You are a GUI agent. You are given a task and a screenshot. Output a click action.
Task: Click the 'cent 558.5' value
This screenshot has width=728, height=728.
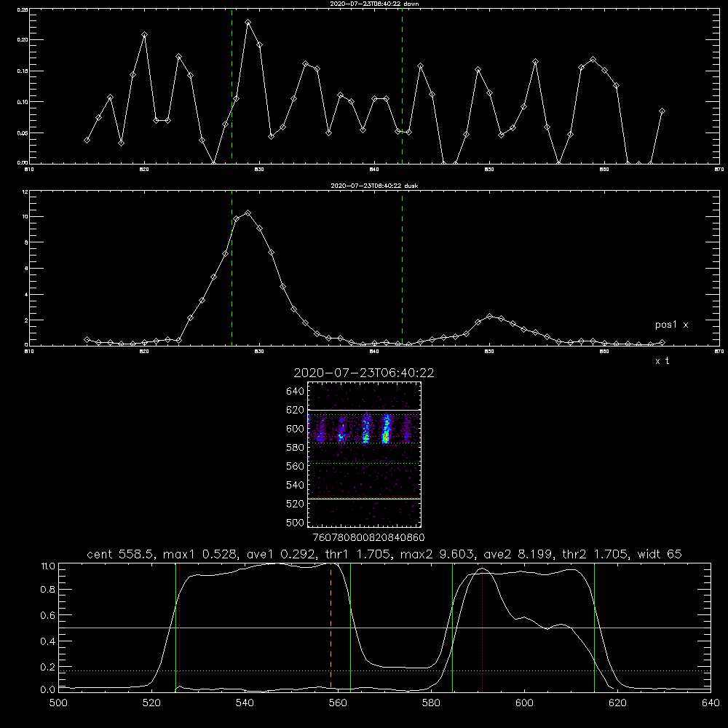click(x=122, y=554)
